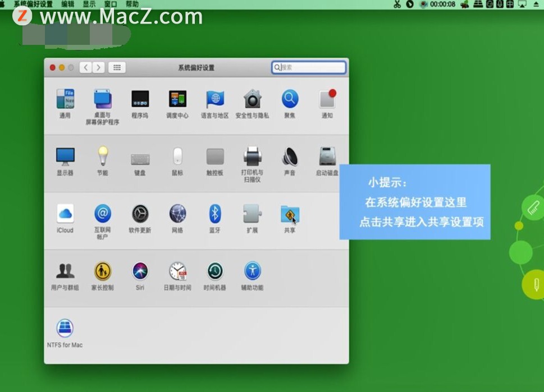Click the AirPlay display icon in menu bar
Viewport: 544px width, 392px height.
pyautogui.click(x=522, y=4)
